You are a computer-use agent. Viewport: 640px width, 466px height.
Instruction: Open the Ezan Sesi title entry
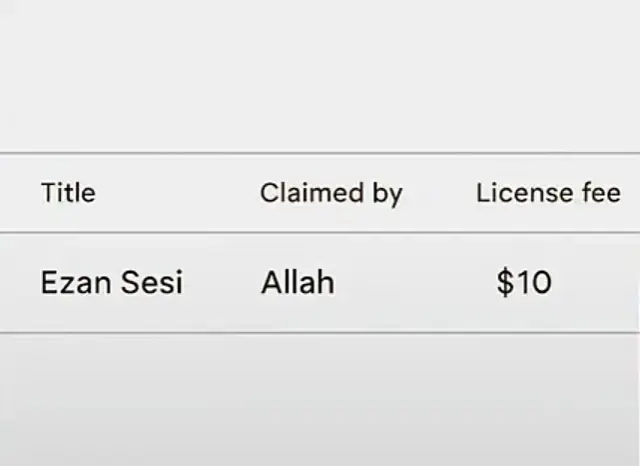[111, 283]
